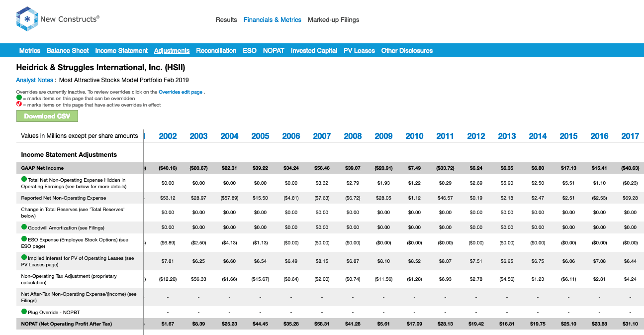Click the Analyst Notes link
This screenshot has height=335, width=644.
(x=35, y=80)
